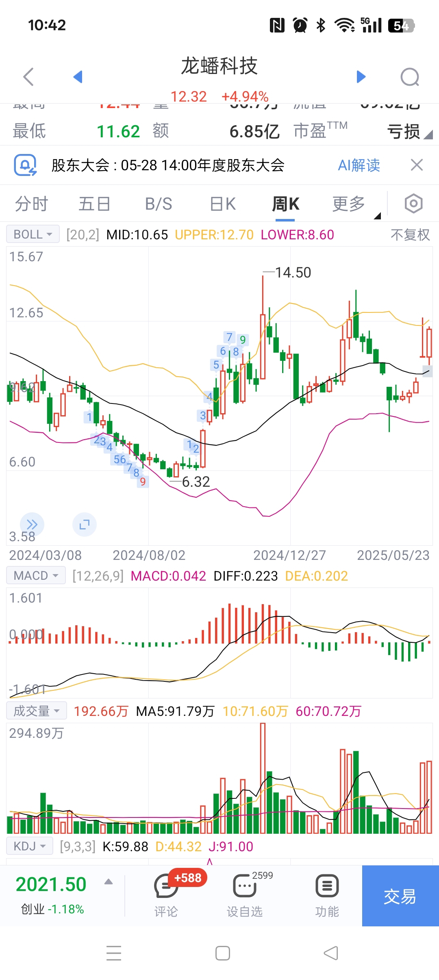Open the KDJ indicator dropdown

tap(30, 846)
